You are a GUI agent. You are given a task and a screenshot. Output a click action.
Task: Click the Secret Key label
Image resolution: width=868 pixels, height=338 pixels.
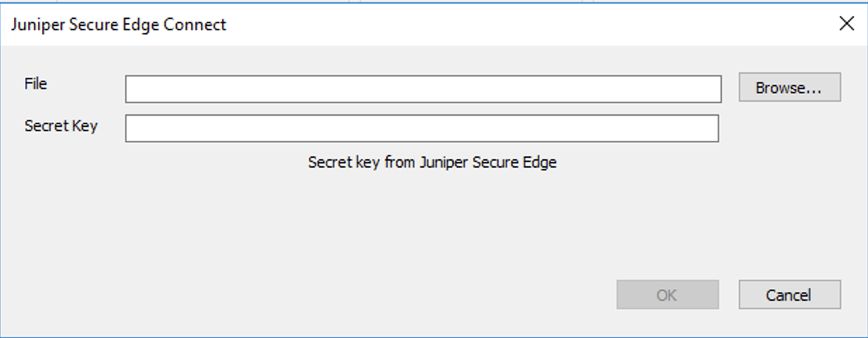tap(61, 126)
